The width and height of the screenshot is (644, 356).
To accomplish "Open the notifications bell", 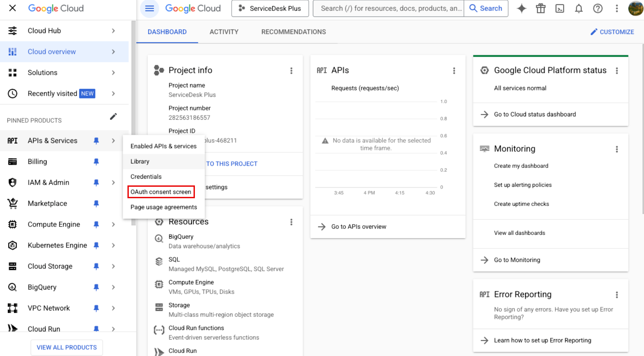I will [x=579, y=8].
